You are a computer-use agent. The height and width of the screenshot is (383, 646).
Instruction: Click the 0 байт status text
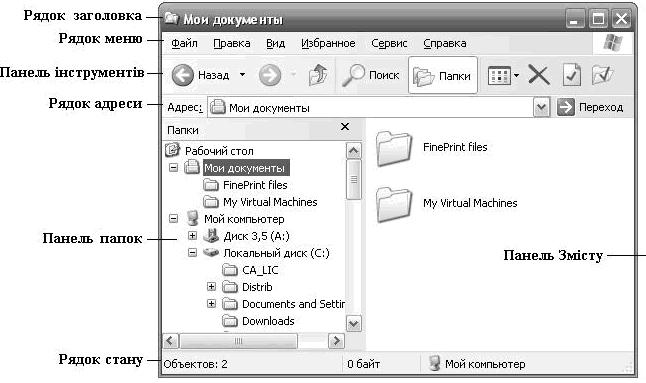363,364
